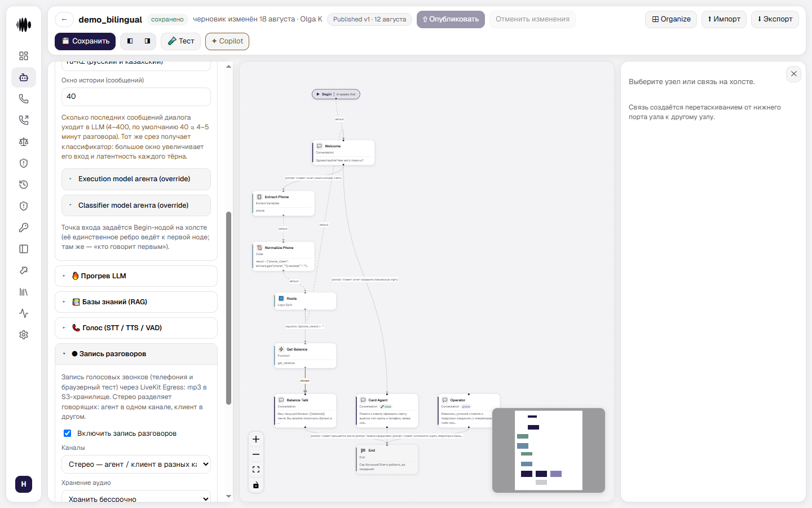Click the Экспорт button
Screen dimensions: 812x508
pos(775,19)
